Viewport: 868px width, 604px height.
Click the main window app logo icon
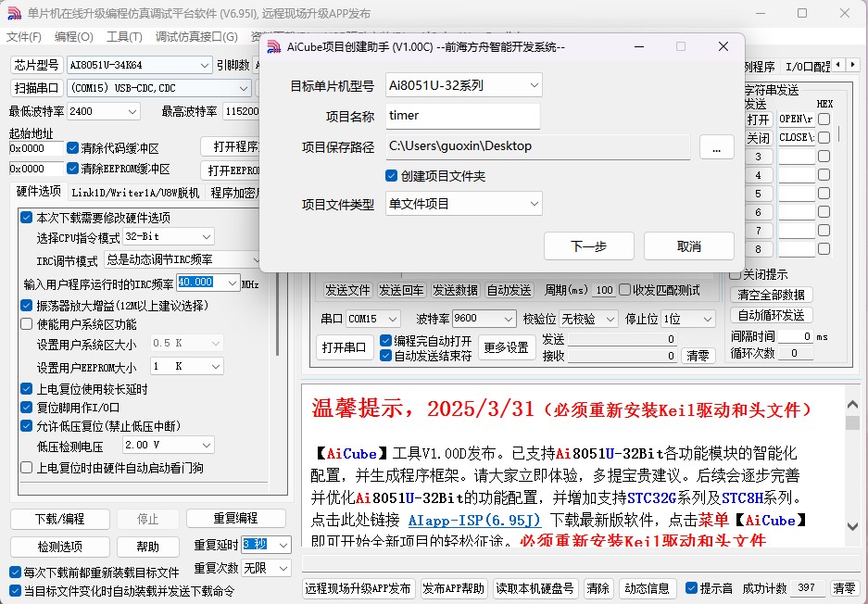pyautogui.click(x=15, y=13)
